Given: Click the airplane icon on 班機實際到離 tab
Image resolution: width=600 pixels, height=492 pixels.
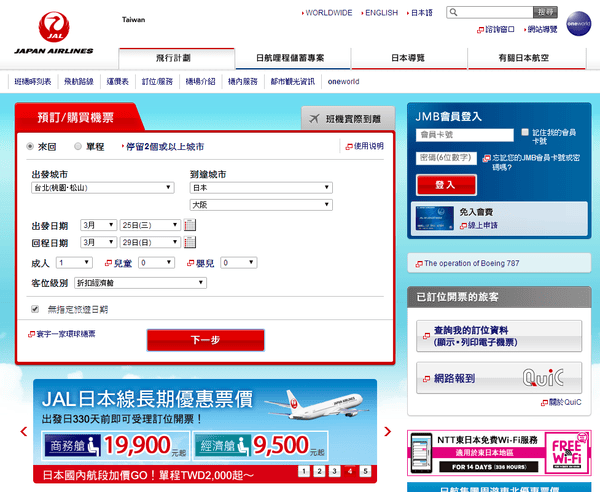Looking at the screenshot, I should (314, 119).
